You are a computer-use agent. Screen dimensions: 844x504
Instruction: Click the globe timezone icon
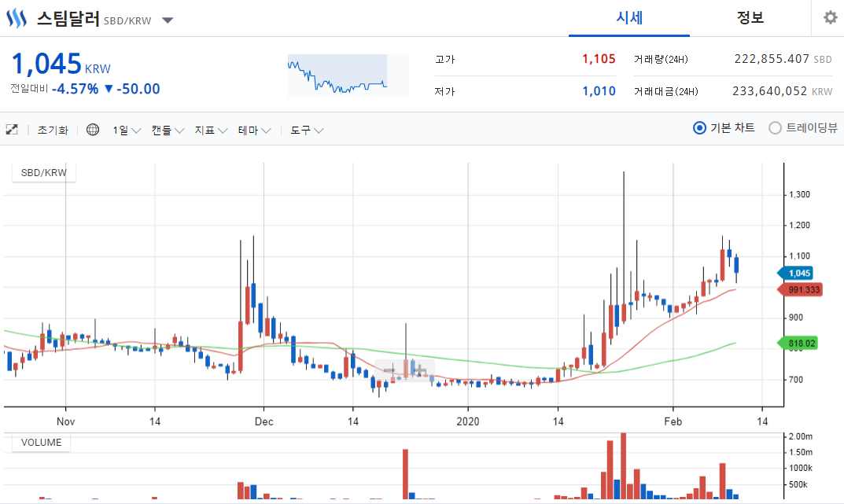coord(93,130)
